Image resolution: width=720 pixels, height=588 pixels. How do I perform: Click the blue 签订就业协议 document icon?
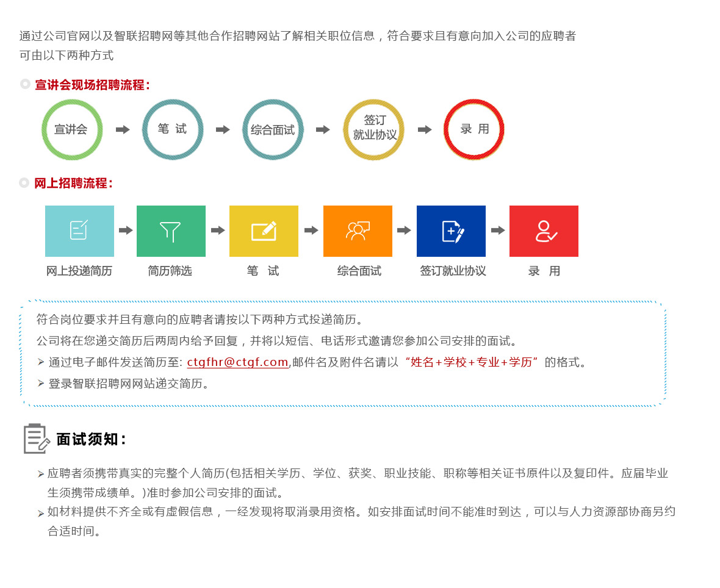click(451, 231)
